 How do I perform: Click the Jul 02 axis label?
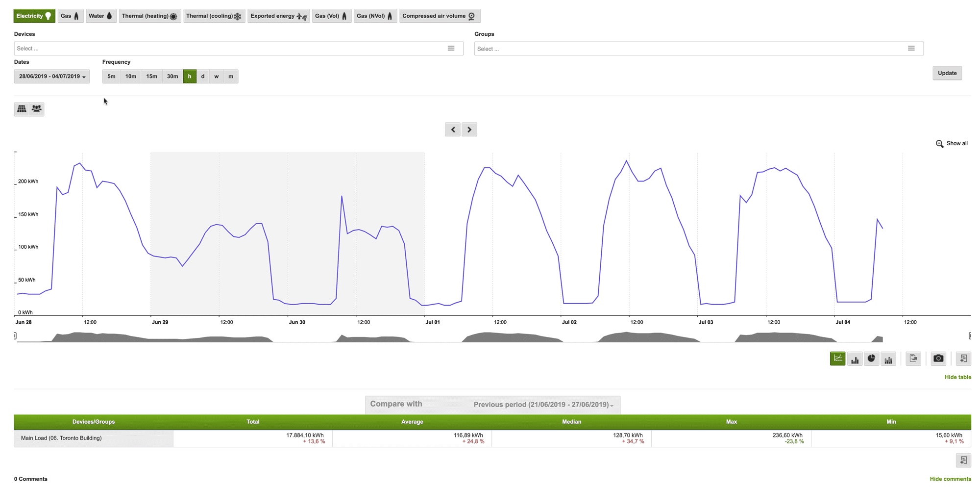tap(569, 322)
